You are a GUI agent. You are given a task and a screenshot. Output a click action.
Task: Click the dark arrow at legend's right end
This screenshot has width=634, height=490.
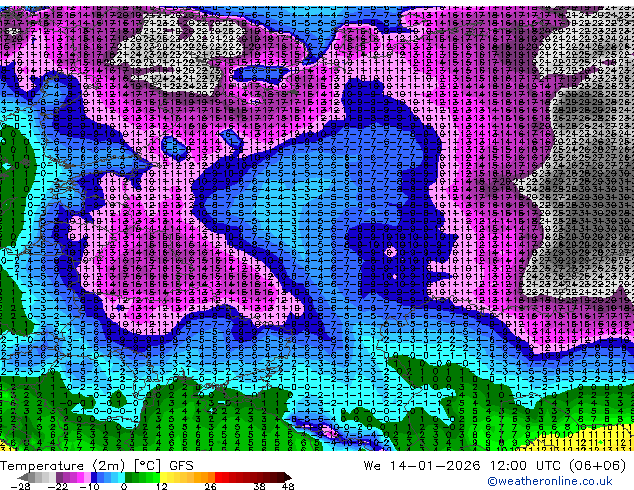click(288, 477)
